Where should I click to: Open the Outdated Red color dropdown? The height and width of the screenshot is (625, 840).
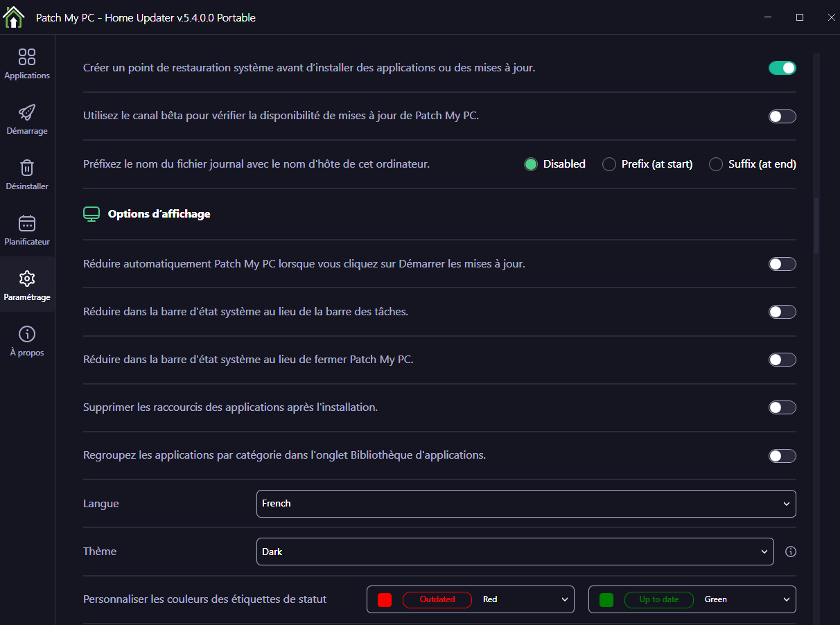coord(471,599)
